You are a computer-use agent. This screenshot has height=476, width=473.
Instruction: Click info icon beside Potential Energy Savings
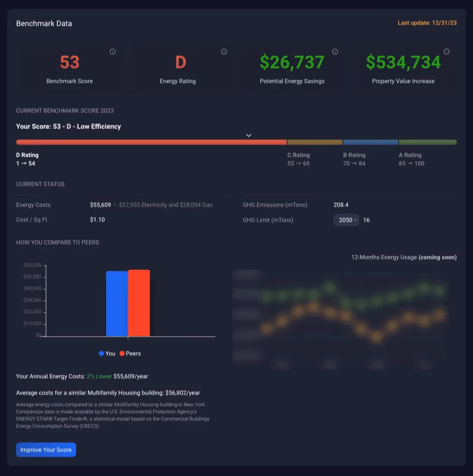click(335, 52)
